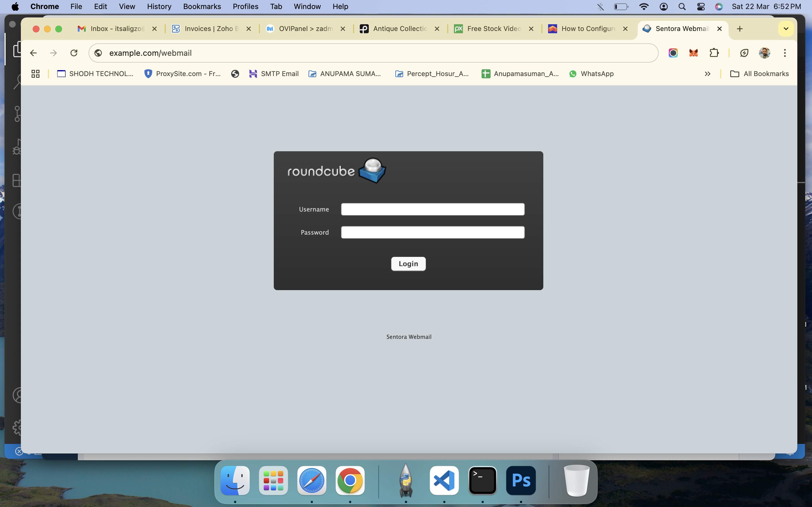Image resolution: width=812 pixels, height=507 pixels.
Task: Click the MetaMask fox extension icon
Action: tap(693, 53)
